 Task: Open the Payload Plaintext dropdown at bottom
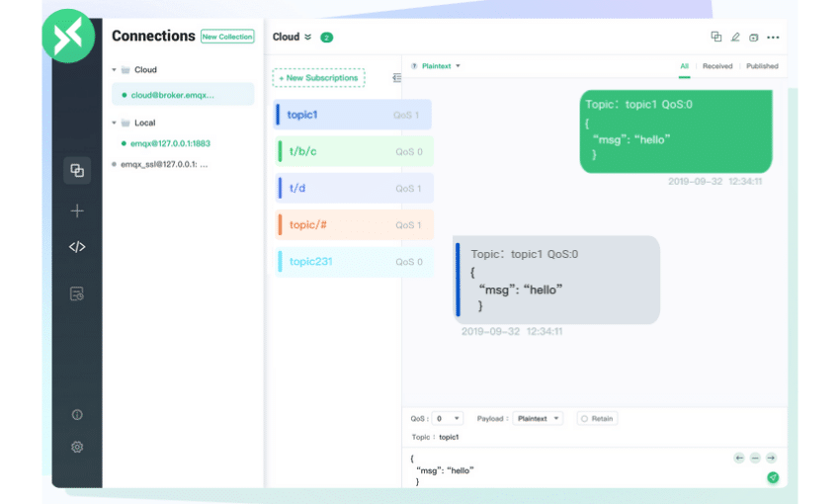538,419
